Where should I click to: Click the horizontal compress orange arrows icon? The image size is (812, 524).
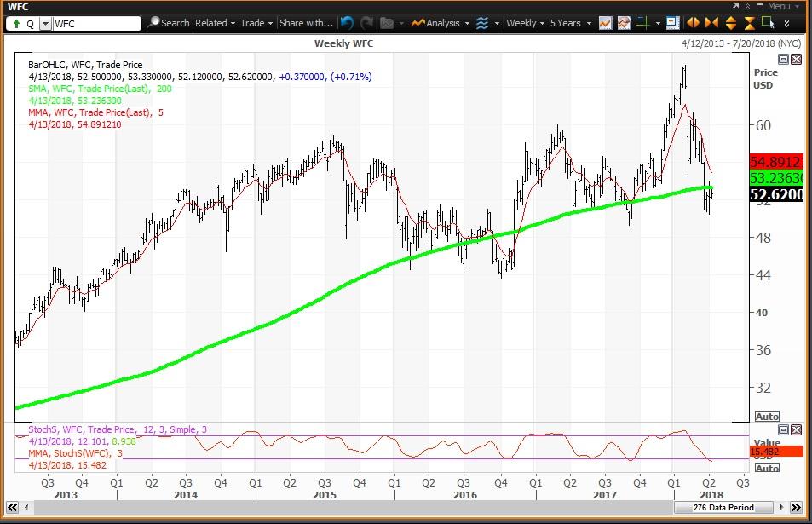pyautogui.click(x=711, y=23)
